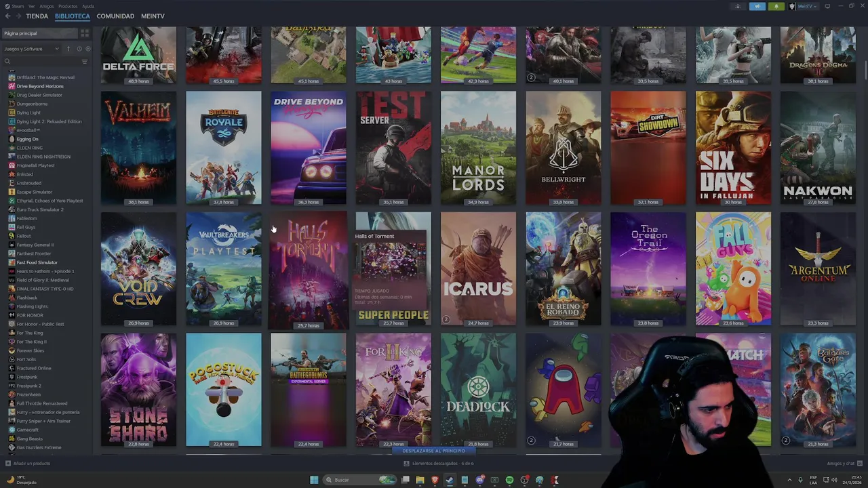Viewport: 868px width, 488px height.
Task: Open Windows Start menu
Action: pos(314,480)
